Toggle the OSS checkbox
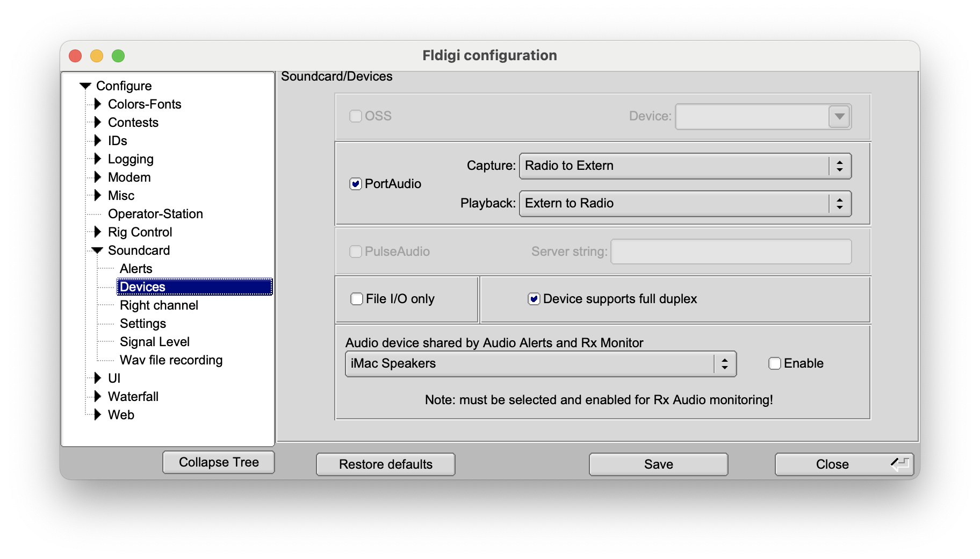Screen dimensions: 980x559 (x=356, y=116)
